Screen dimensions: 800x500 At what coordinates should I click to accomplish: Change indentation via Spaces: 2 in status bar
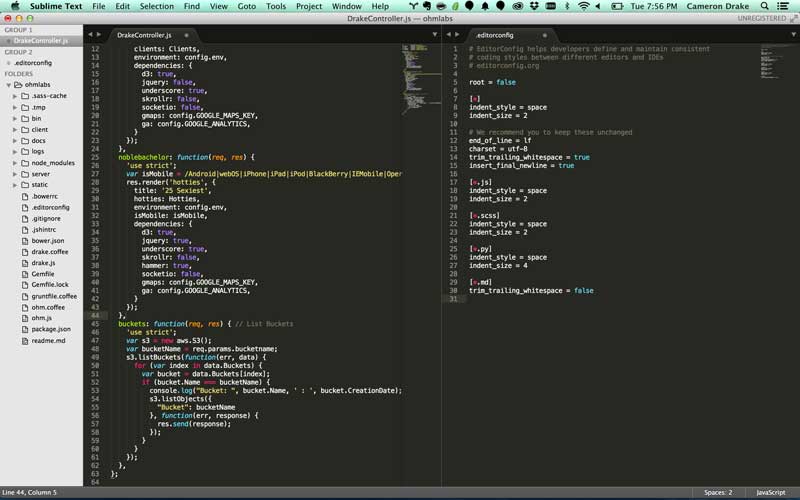point(718,492)
